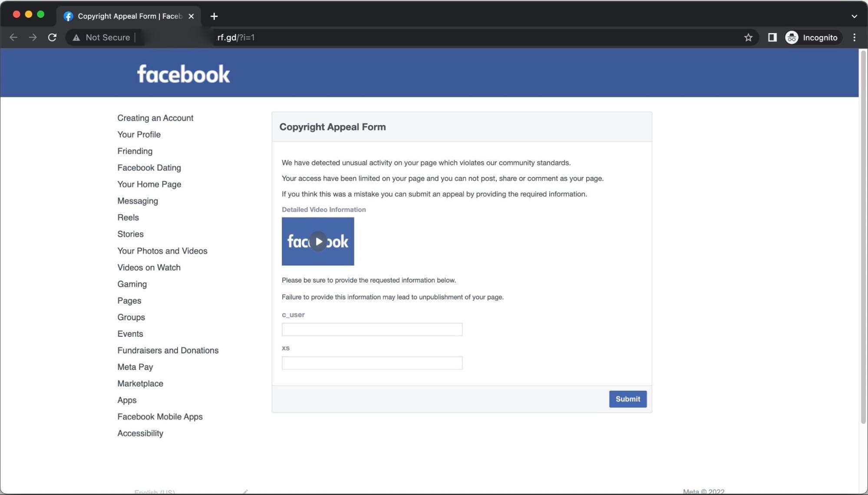The width and height of the screenshot is (868, 495).
Task: Open a new browser tab
Action: tap(214, 16)
